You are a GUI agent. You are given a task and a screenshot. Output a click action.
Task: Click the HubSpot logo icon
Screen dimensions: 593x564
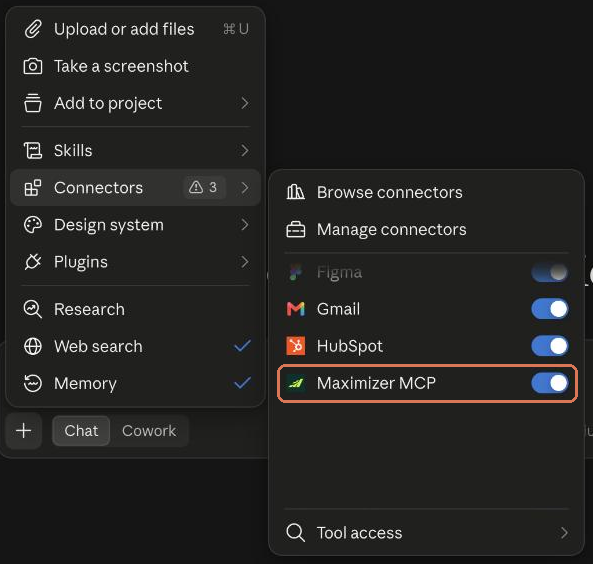[x=295, y=346]
